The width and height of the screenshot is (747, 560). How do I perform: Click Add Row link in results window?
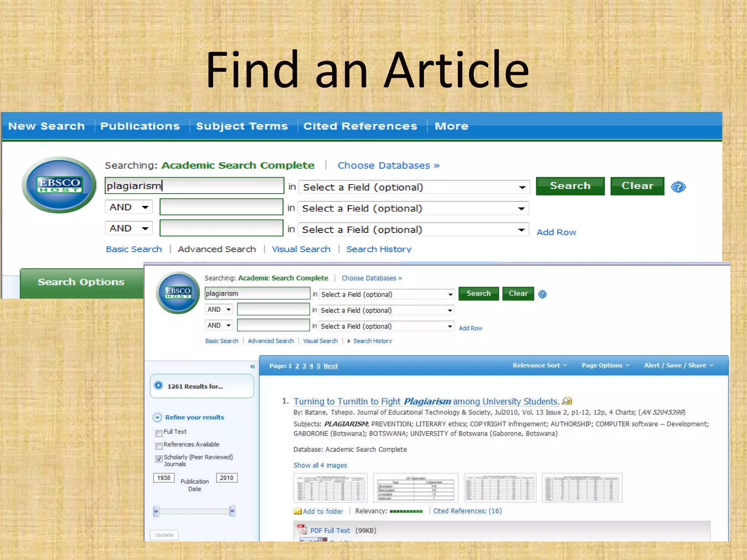(471, 328)
